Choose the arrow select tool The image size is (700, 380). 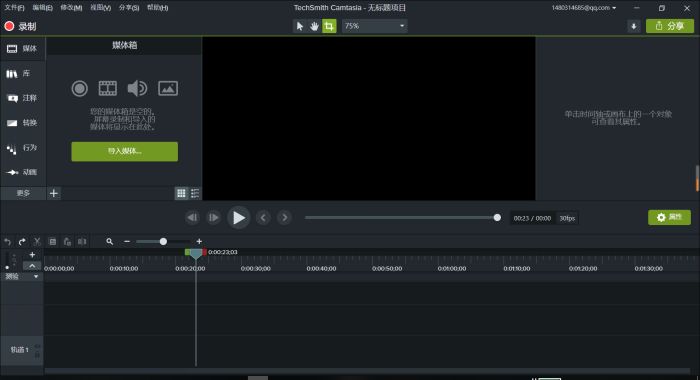pos(300,26)
